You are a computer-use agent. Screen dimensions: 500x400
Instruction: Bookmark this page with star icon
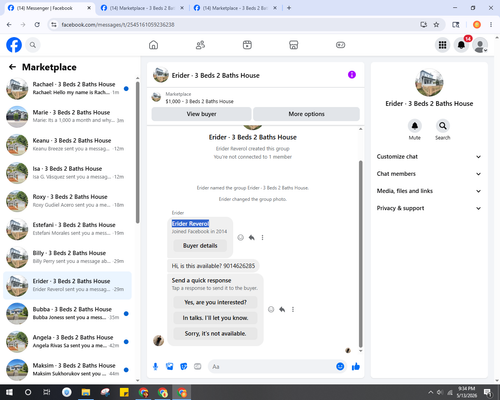coord(436,25)
